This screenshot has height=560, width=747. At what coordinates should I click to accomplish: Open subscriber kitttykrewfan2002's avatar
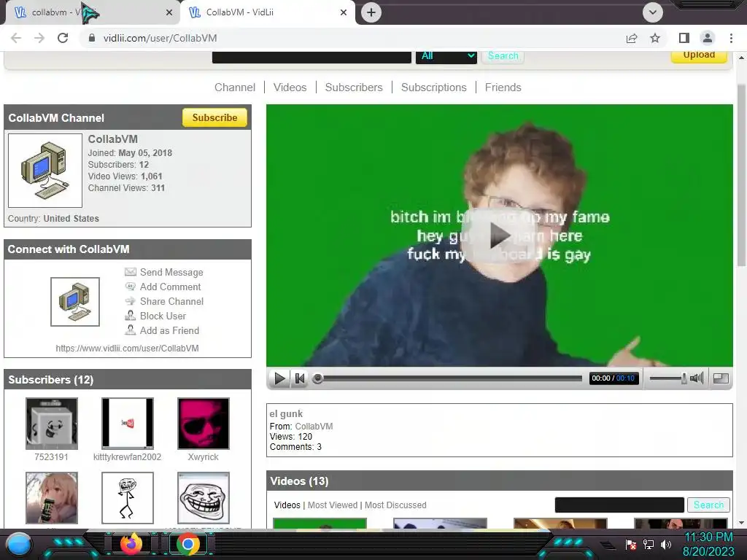(128, 424)
